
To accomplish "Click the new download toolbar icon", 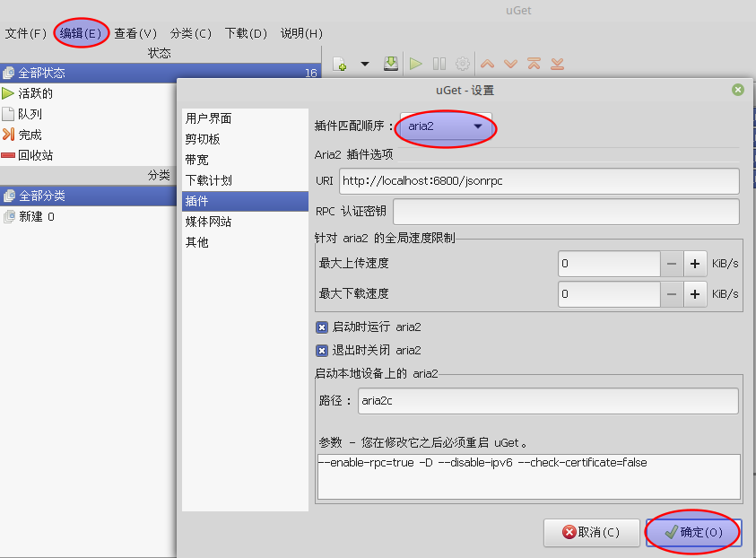I will pyautogui.click(x=340, y=64).
